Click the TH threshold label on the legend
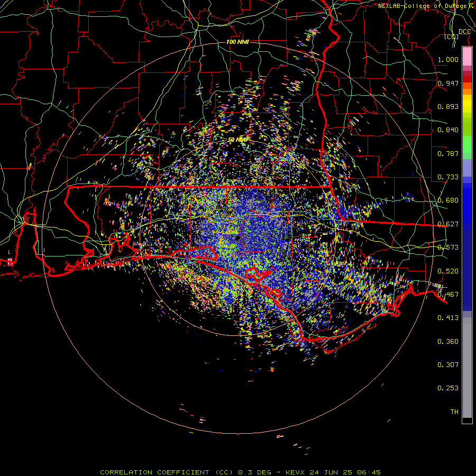Image resolution: width=476 pixels, height=476 pixels. click(x=454, y=412)
